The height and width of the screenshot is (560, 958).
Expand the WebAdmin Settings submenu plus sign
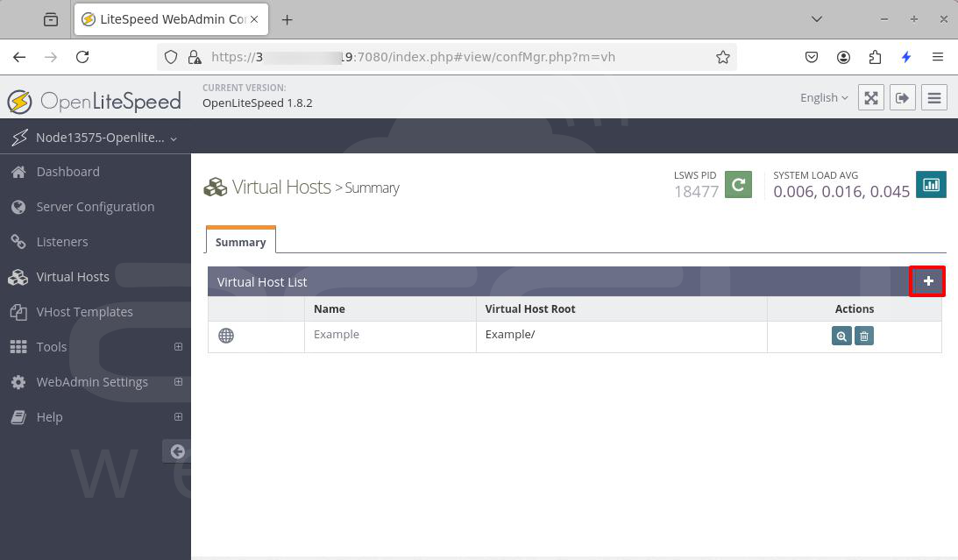(179, 382)
